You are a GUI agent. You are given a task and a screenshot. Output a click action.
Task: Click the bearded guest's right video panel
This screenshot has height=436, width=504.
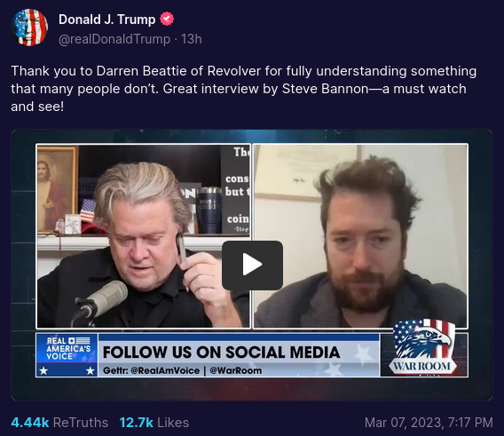point(360,236)
